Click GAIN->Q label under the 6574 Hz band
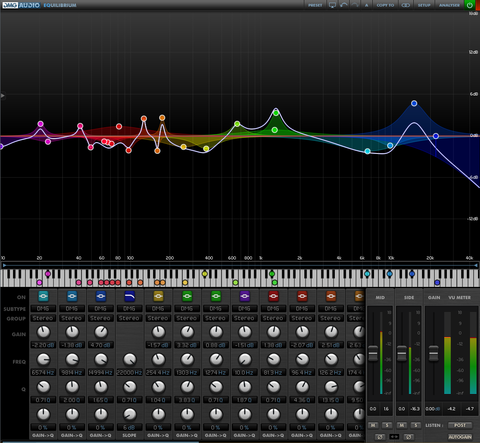The width and height of the screenshot is (480, 443). (43, 435)
